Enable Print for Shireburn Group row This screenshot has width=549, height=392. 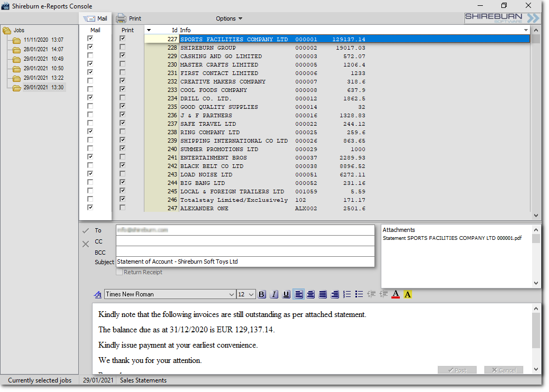[x=122, y=47]
